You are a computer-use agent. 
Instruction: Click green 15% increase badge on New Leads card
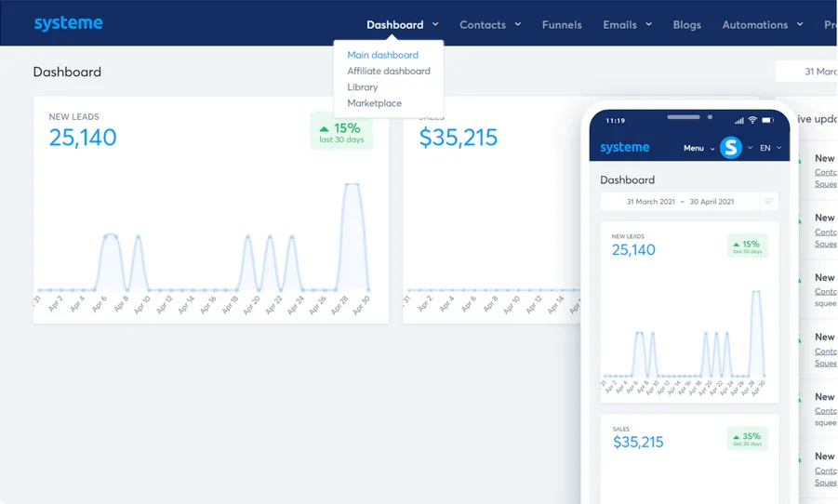(x=341, y=131)
